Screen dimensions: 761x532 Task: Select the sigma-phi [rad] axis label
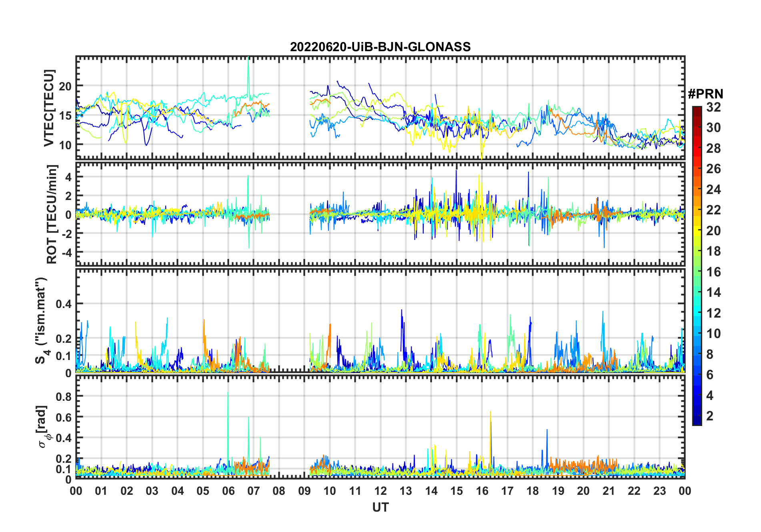point(44,426)
